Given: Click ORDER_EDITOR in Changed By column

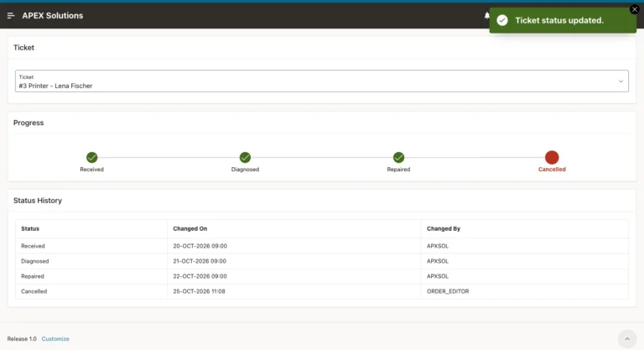Looking at the screenshot, I should click(x=448, y=291).
